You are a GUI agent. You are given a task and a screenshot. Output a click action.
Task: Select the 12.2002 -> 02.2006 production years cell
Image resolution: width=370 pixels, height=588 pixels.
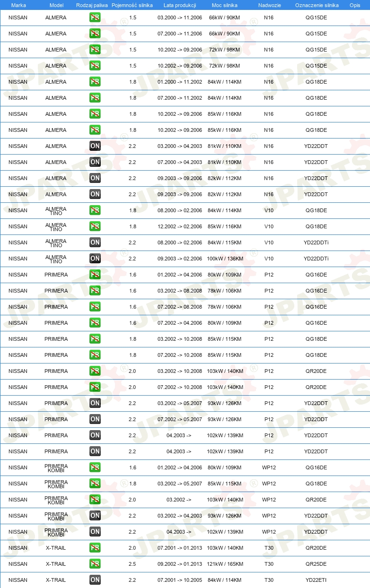click(x=180, y=226)
